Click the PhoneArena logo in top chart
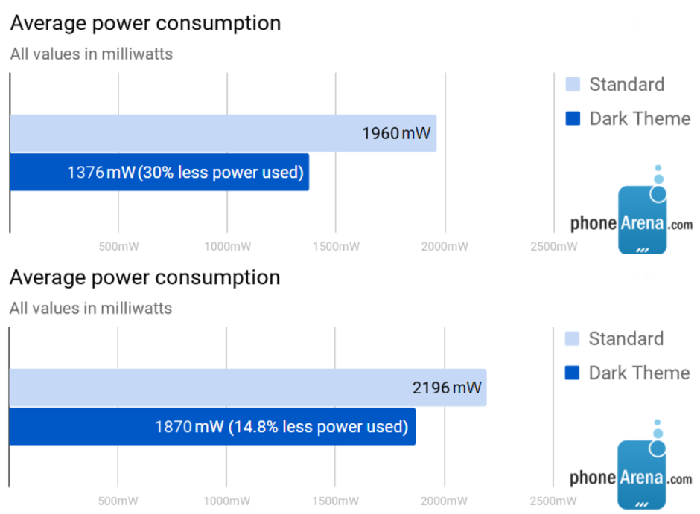 click(632, 209)
